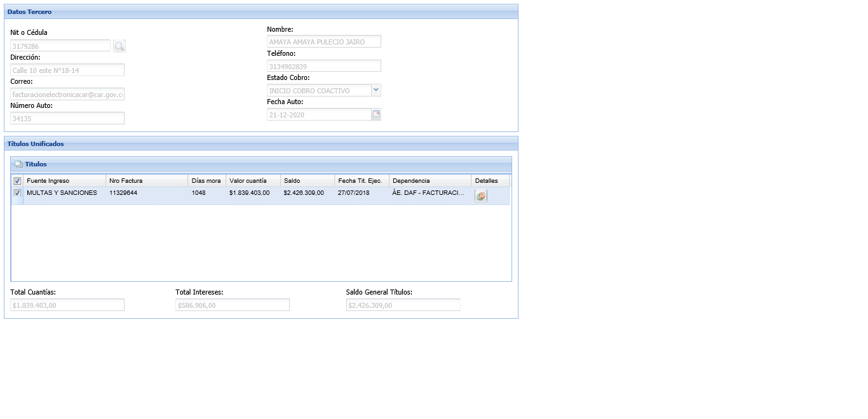This screenshot has width=868, height=419.
Task: Select the Número Auto field
Action: click(67, 118)
